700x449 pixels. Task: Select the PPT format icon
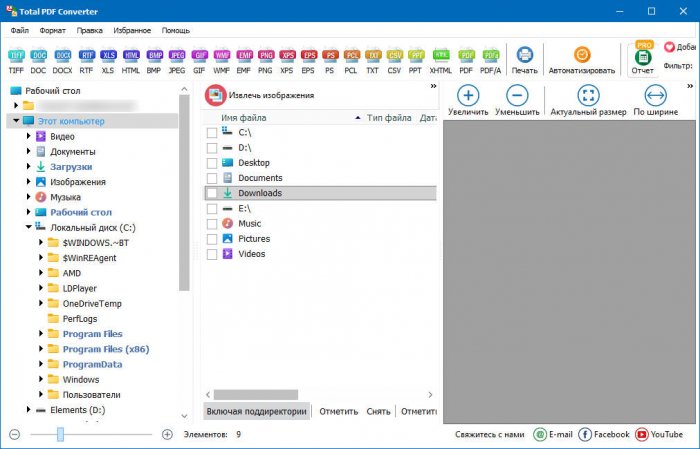416,56
